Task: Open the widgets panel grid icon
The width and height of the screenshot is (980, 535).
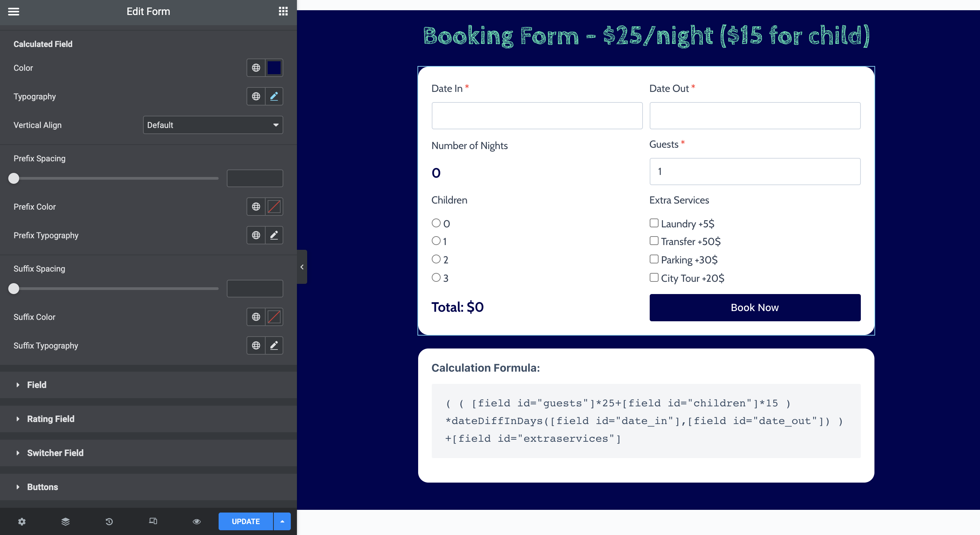Action: pos(283,12)
